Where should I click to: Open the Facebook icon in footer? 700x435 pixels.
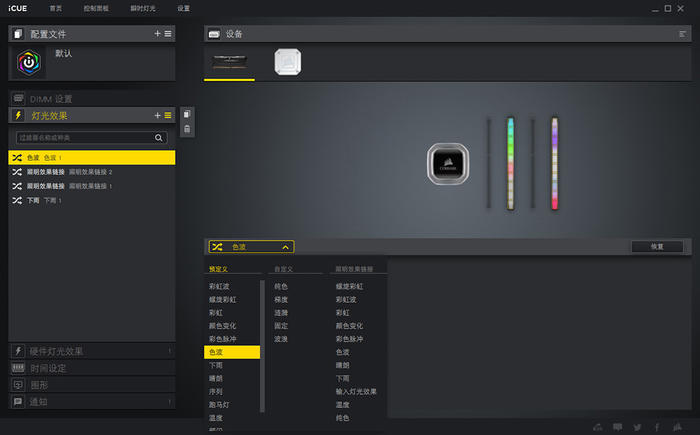point(657,427)
